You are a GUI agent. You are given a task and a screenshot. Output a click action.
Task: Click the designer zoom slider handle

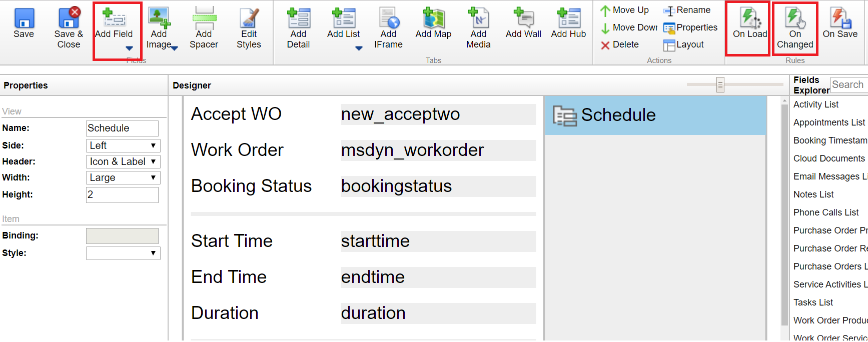point(720,84)
